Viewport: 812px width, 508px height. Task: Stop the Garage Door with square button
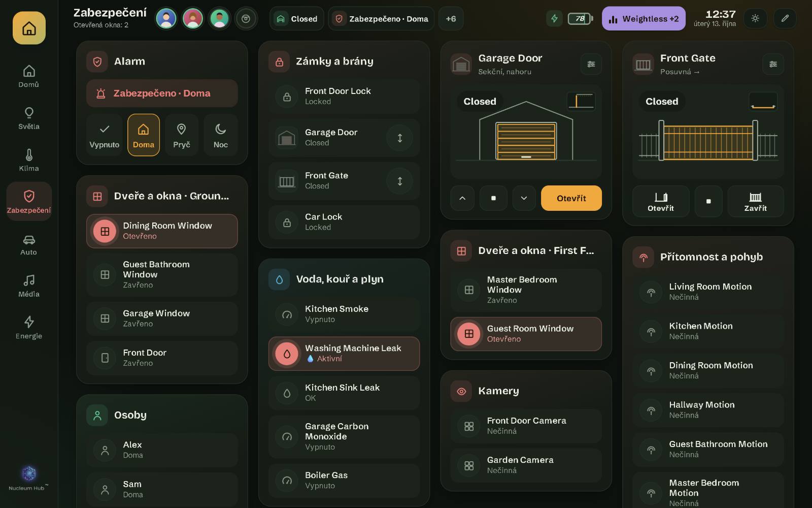(493, 198)
